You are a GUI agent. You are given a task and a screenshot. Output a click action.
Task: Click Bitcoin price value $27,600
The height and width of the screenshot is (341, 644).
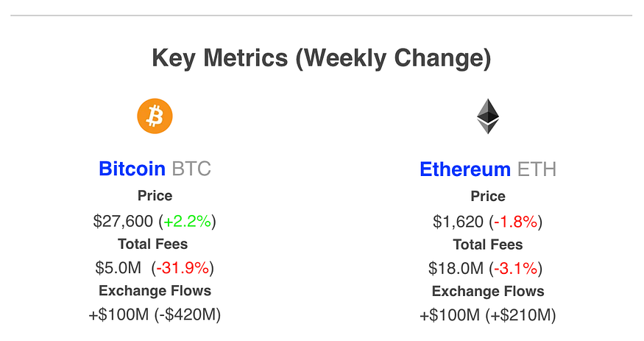[123, 222]
